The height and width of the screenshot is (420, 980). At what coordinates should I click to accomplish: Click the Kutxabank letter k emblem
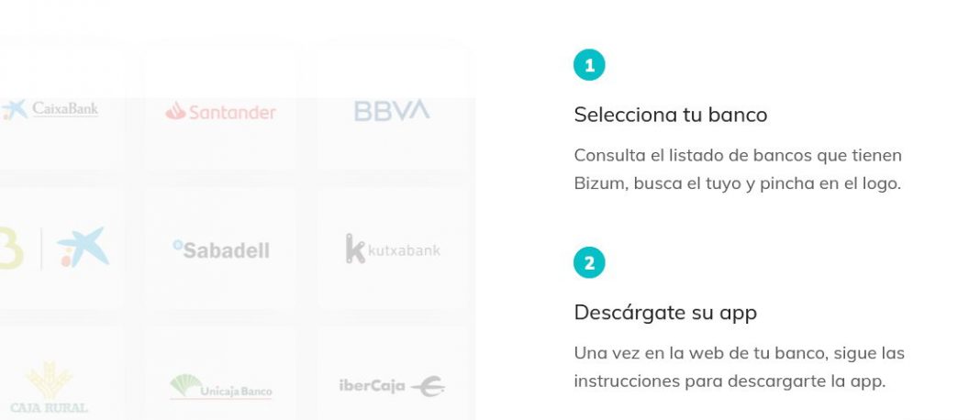pyautogui.click(x=354, y=249)
